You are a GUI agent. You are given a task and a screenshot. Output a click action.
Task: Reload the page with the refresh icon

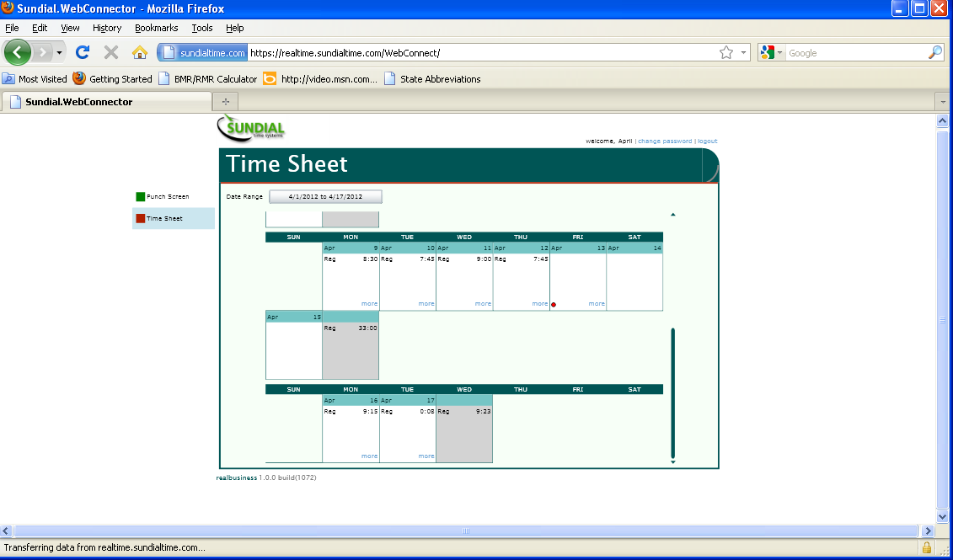point(83,52)
